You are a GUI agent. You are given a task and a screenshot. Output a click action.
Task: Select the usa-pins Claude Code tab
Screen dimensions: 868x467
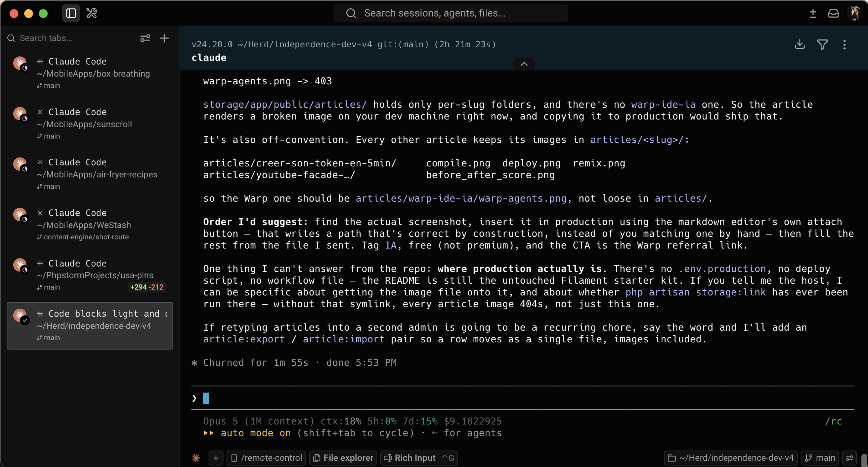90,275
